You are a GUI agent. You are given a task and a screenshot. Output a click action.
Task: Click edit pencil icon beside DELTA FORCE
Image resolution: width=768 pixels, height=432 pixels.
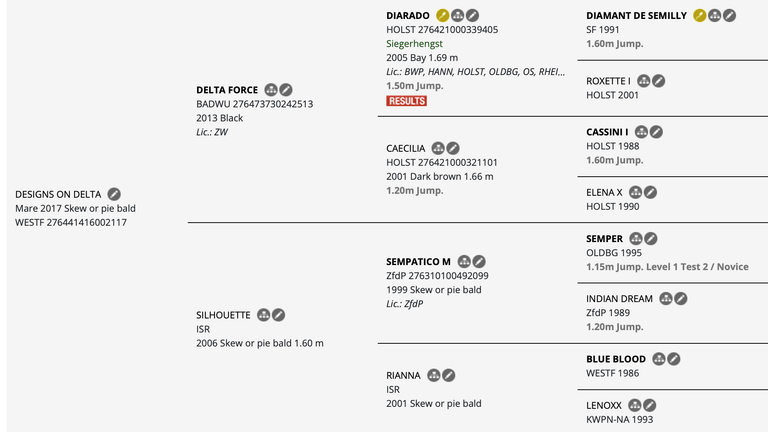[x=286, y=90]
